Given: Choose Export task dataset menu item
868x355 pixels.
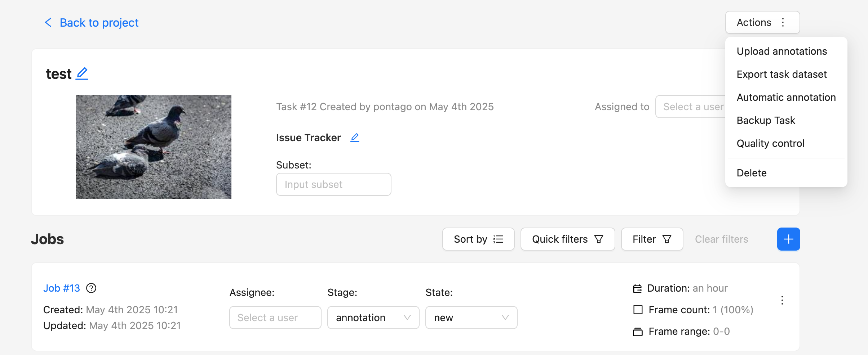Looking at the screenshot, I should click(786, 74).
